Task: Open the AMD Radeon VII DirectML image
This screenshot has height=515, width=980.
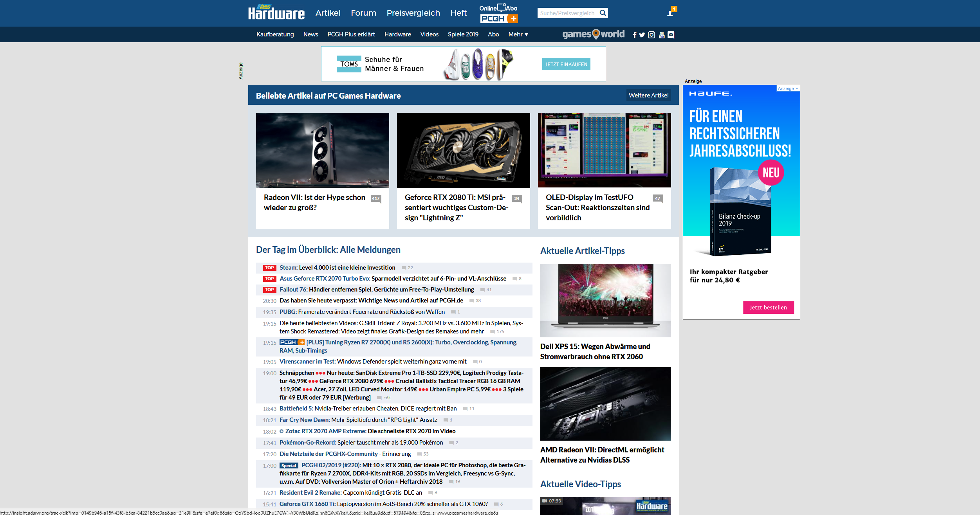Action: click(606, 404)
